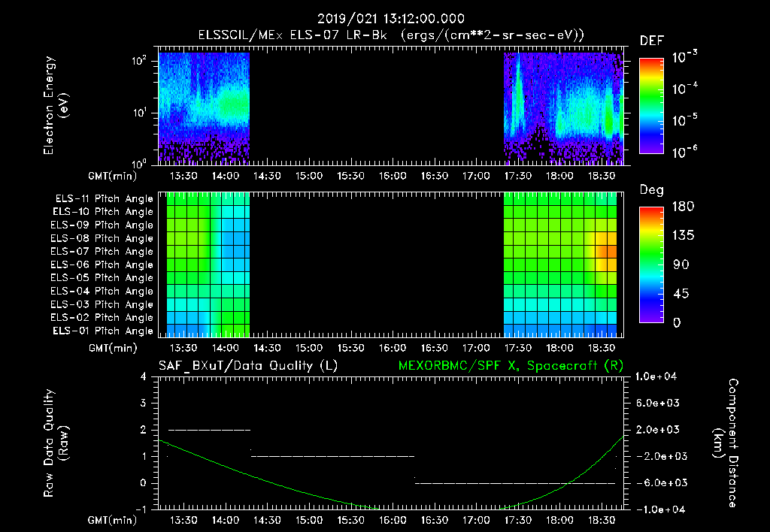The image size is (770, 532).
Task: Click the Deg pitch angle color bar
Action: pyautogui.click(x=651, y=264)
